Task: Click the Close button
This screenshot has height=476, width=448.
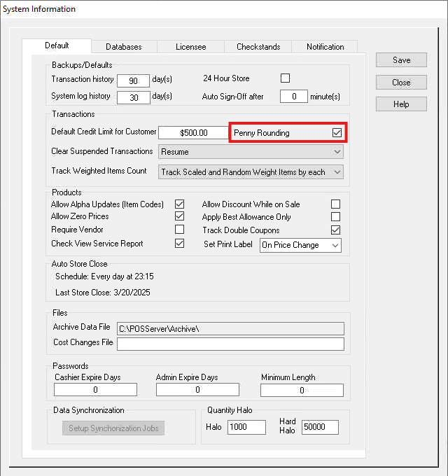Action: [401, 83]
